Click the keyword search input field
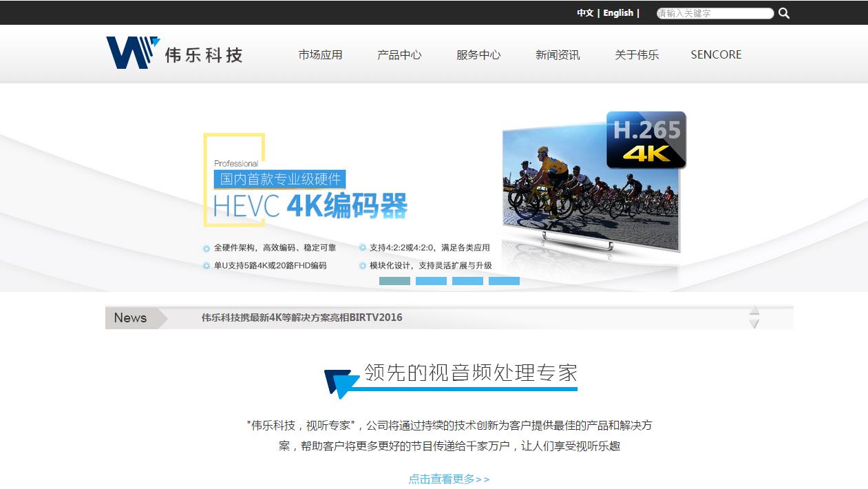868x489 pixels. tap(715, 13)
